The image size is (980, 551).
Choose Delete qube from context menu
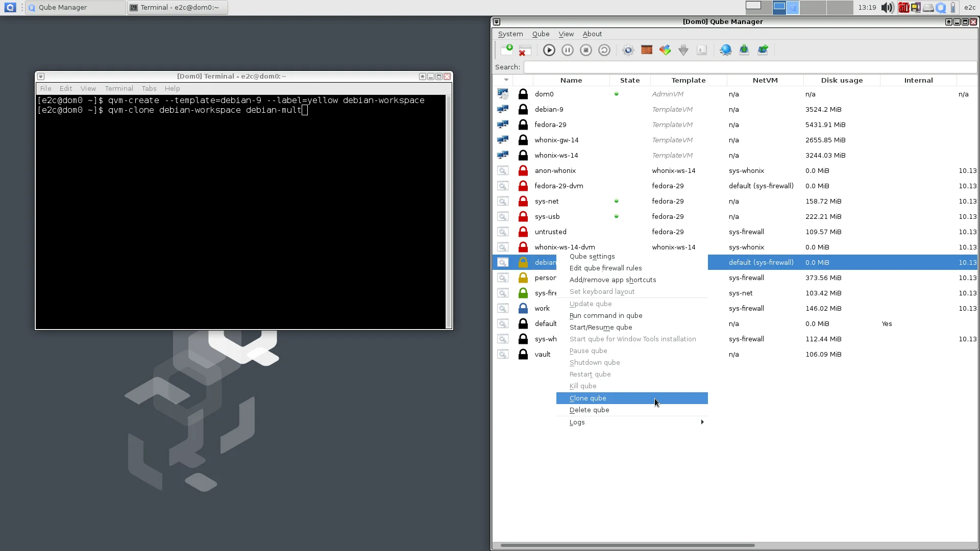tap(589, 410)
